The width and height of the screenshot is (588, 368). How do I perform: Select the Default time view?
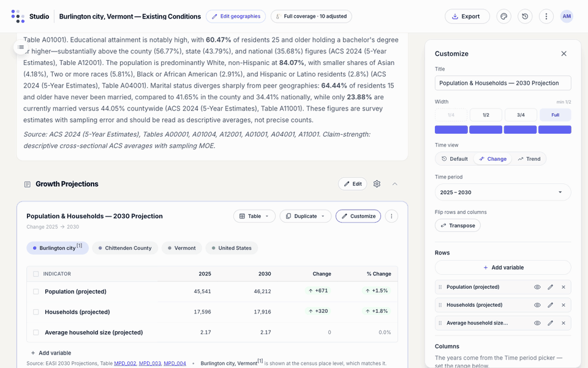click(454, 159)
